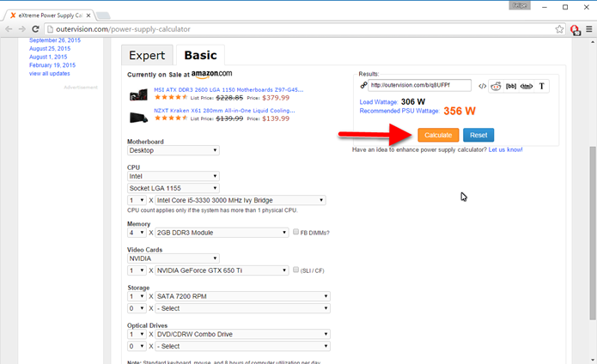Open the Video Cards NVIDIA brand dropdown
This screenshot has height=364, width=597.
click(174, 258)
